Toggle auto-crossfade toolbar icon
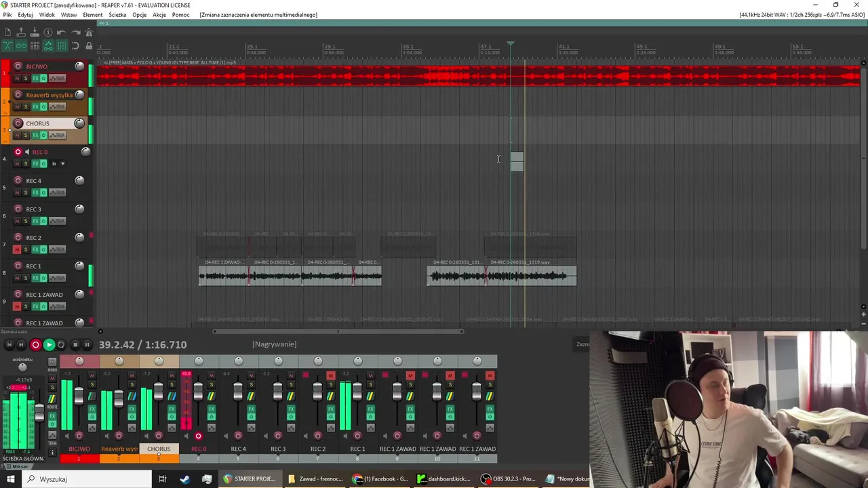868x488 pixels. click(x=7, y=45)
